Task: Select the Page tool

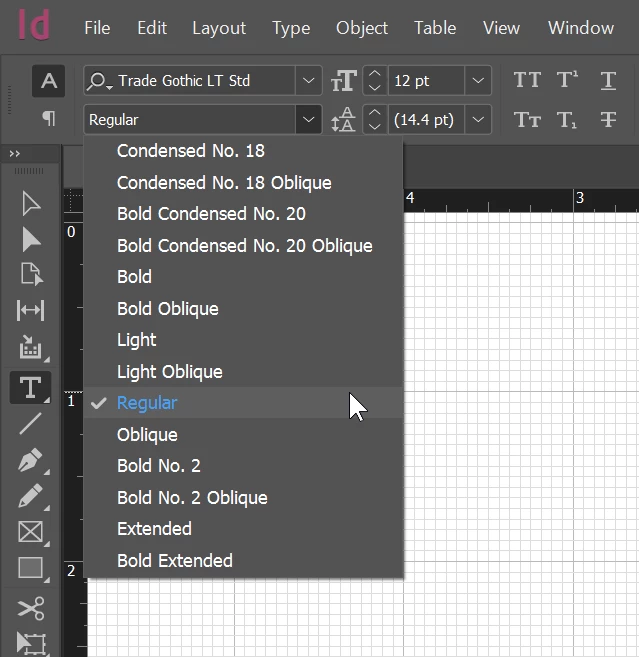Action: pyautogui.click(x=31, y=274)
